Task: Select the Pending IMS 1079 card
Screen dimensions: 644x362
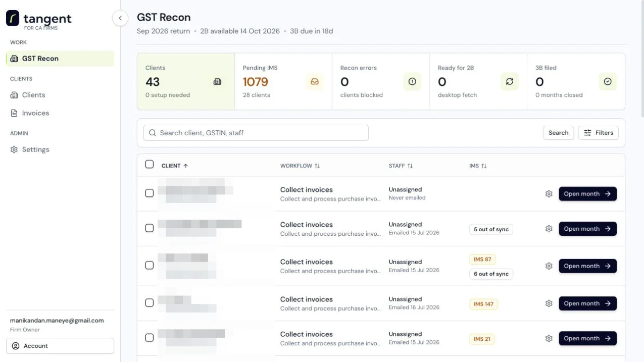Action: pos(283,81)
